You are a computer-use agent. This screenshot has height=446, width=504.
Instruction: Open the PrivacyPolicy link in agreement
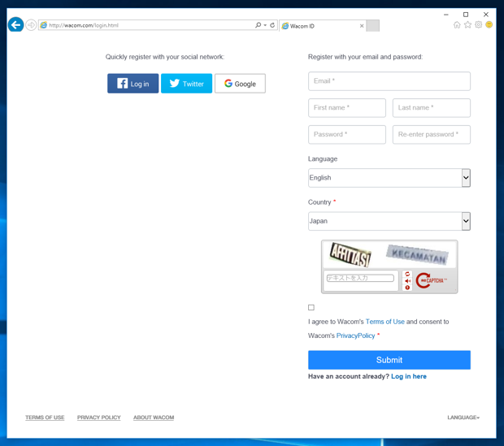point(355,336)
